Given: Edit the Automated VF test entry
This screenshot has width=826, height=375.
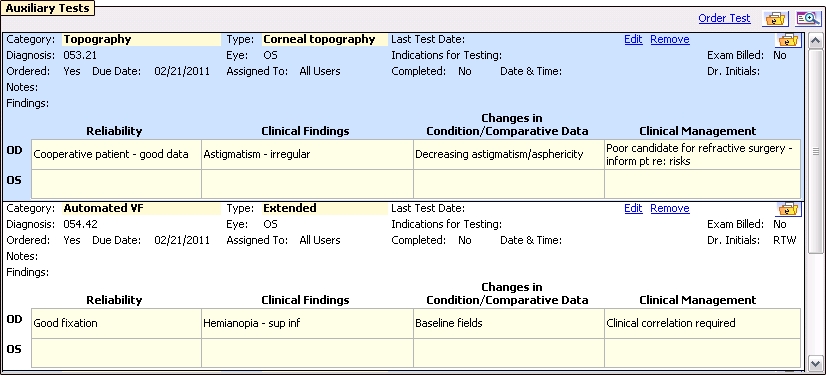Looking at the screenshot, I should tap(633, 209).
